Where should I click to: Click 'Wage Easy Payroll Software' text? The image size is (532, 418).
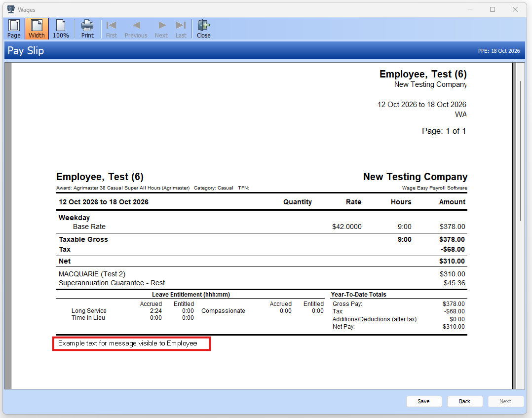click(435, 188)
